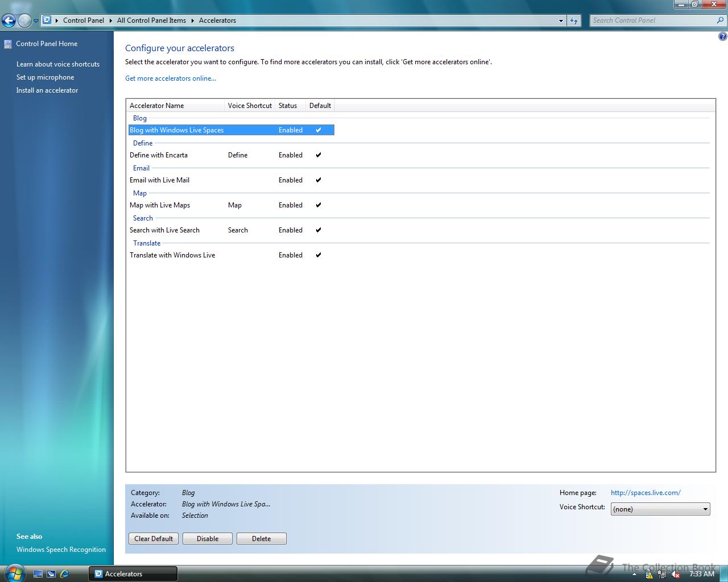Collapse the Define group header
This screenshot has height=582, width=728.
(143, 143)
